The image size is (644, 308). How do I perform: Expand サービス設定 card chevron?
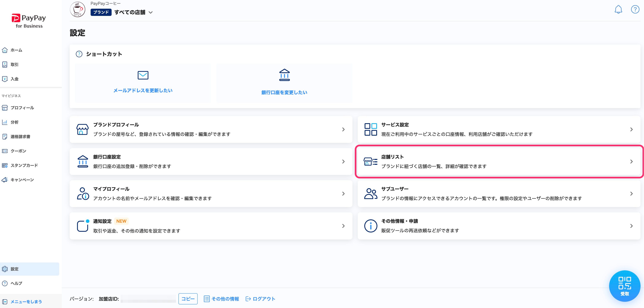(x=631, y=129)
